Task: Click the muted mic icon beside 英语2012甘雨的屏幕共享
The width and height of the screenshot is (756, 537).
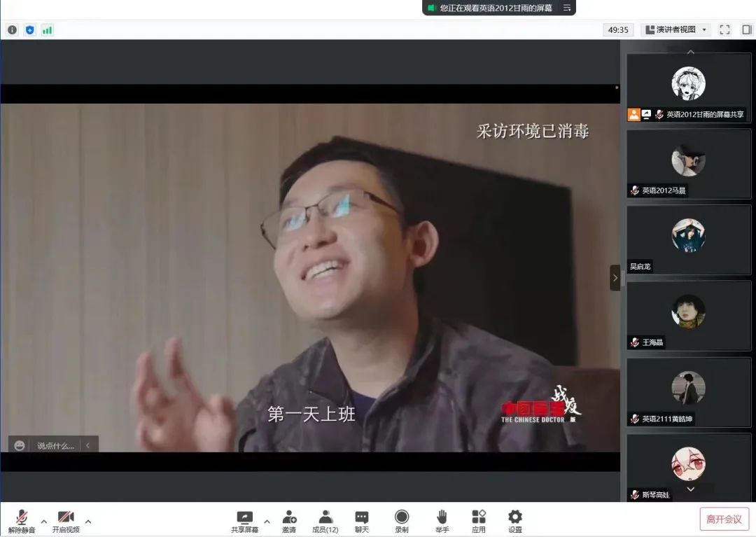Action: point(659,115)
